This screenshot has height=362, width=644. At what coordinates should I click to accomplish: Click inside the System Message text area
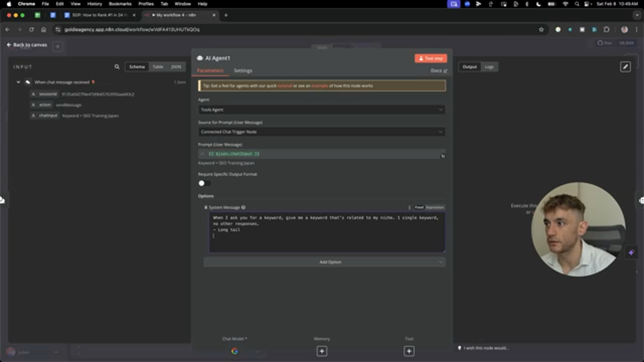(327, 232)
